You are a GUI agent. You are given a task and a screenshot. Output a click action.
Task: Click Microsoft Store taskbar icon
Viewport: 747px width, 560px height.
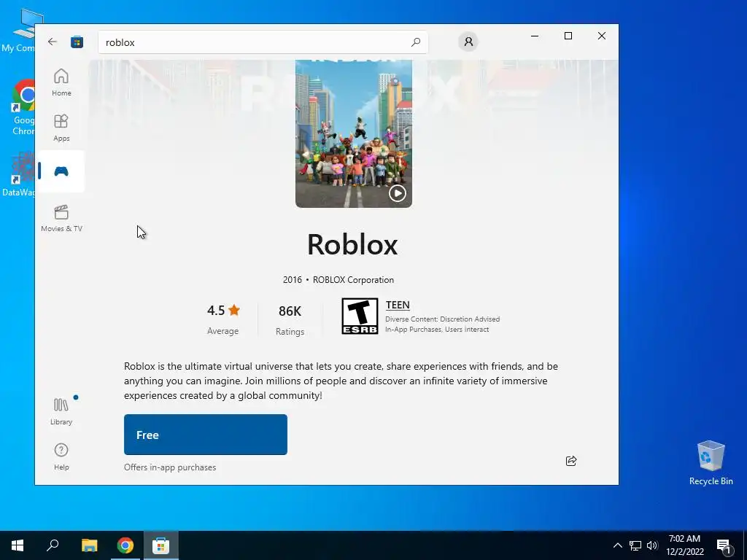(161, 545)
